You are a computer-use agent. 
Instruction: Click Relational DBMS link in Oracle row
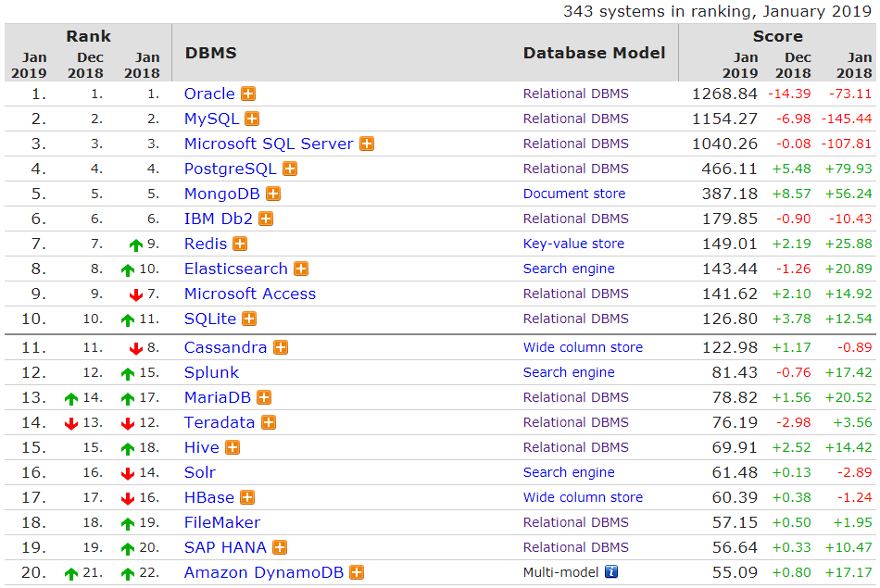click(x=576, y=94)
